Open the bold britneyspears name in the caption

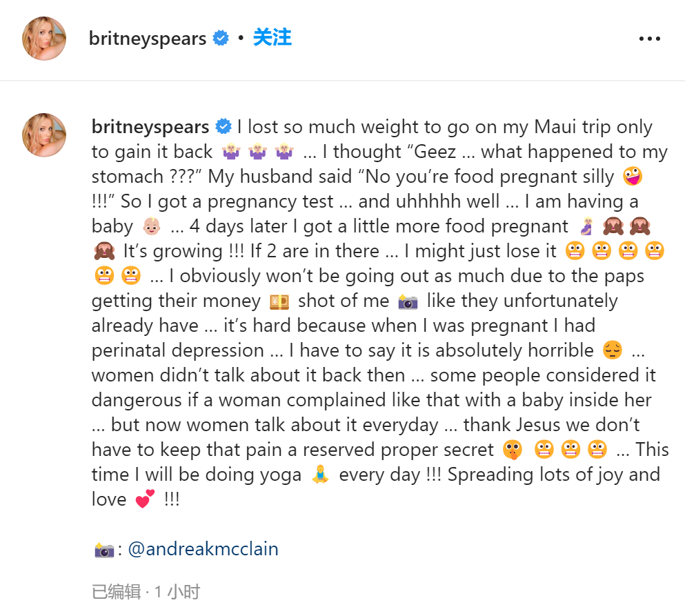pyautogui.click(x=150, y=127)
